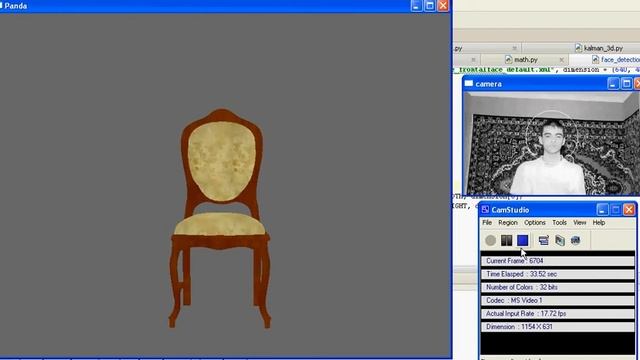Click the CamStudio Record button
The width and height of the screenshot is (640, 360).
pyautogui.click(x=491, y=240)
